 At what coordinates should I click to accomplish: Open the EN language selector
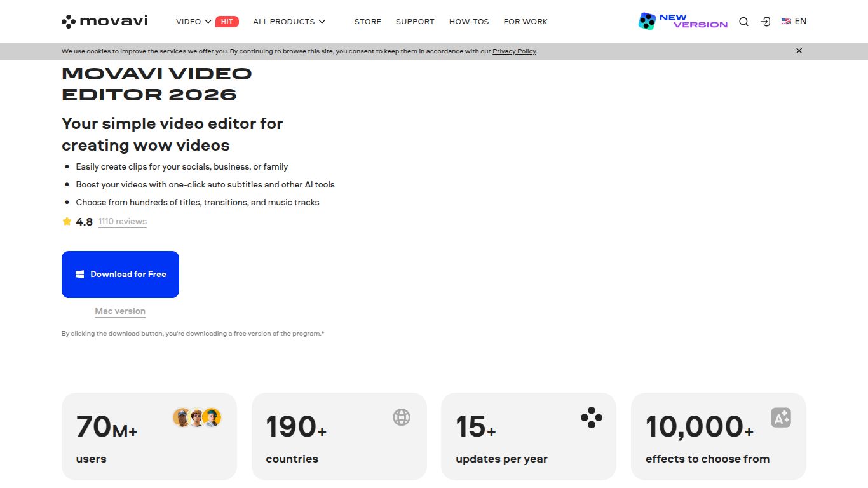pos(794,21)
